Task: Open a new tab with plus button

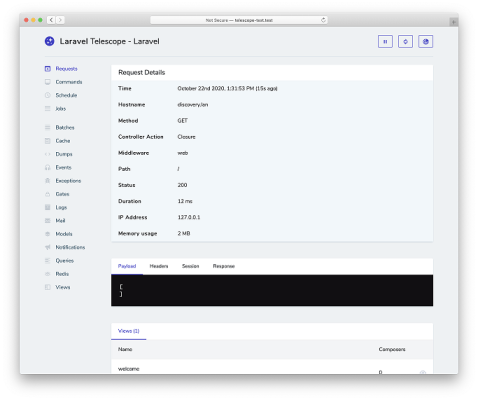Action: tap(453, 22)
